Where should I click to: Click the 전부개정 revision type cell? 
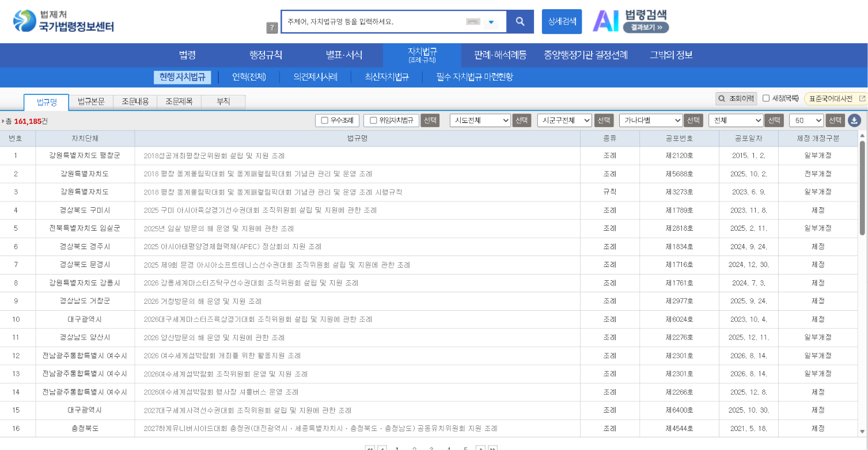pyautogui.click(x=818, y=174)
